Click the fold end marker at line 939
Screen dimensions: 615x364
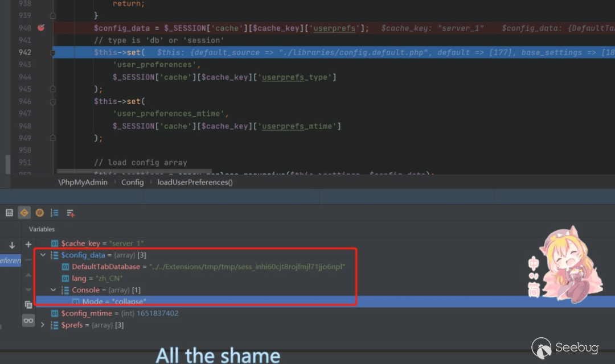pyautogui.click(x=53, y=16)
